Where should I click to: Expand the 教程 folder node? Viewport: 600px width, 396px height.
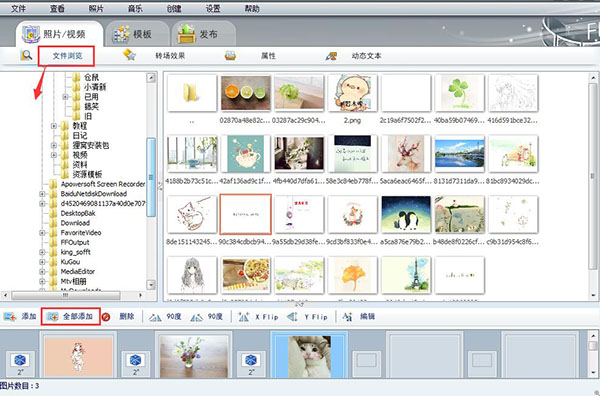[x=54, y=126]
